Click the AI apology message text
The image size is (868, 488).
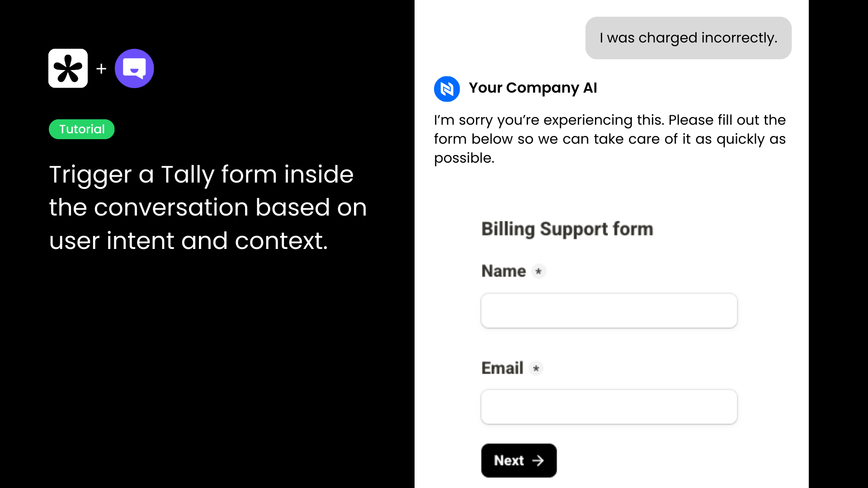tap(609, 139)
